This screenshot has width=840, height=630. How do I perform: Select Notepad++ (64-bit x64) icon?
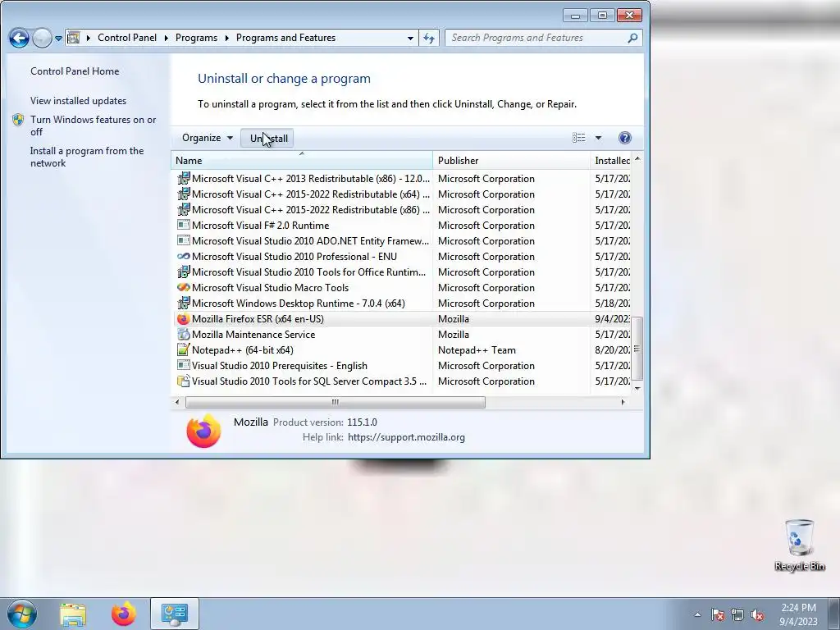(x=183, y=349)
